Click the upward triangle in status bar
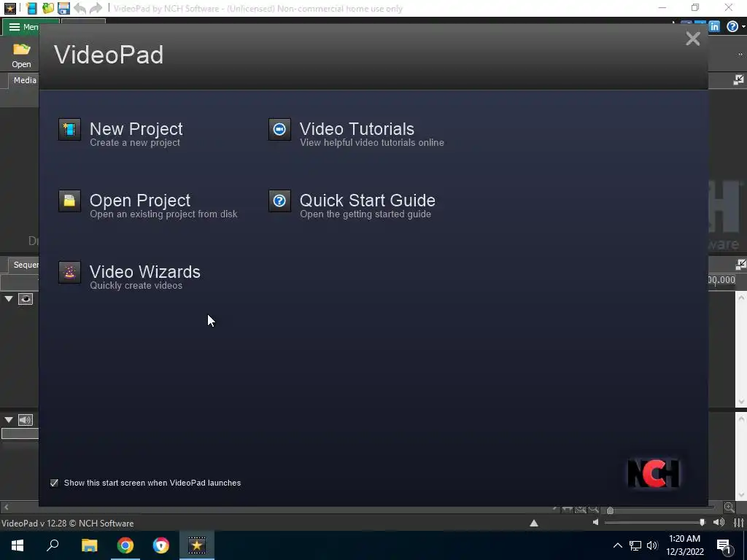Image resolution: width=747 pixels, height=560 pixels. click(534, 524)
